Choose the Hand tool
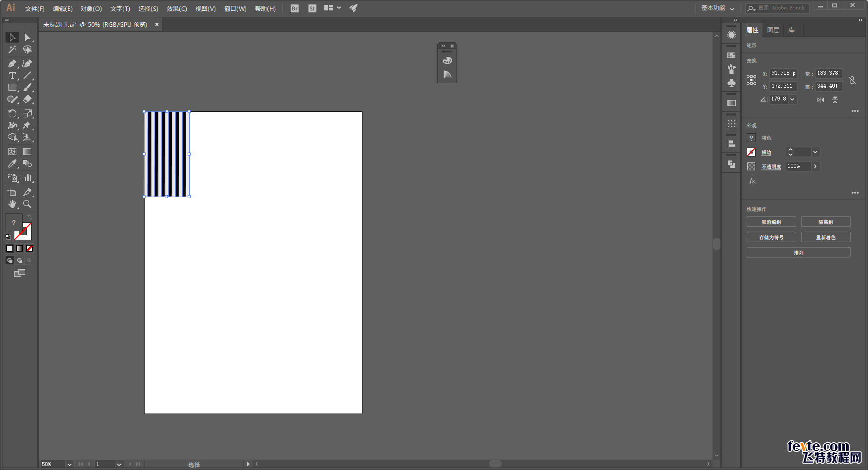Image resolution: width=868 pixels, height=470 pixels. coord(12,204)
